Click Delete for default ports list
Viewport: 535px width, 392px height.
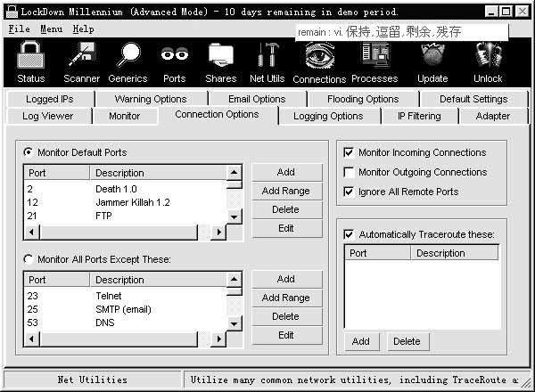coord(286,209)
